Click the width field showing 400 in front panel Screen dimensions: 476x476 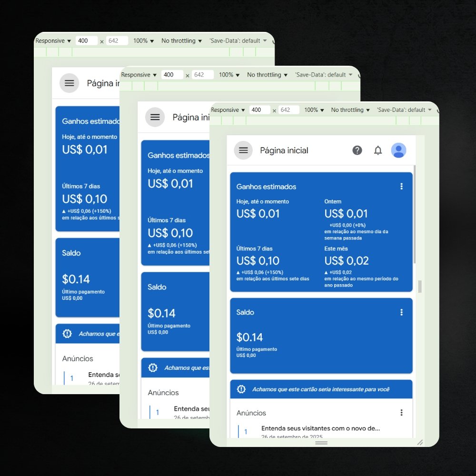tap(259, 110)
